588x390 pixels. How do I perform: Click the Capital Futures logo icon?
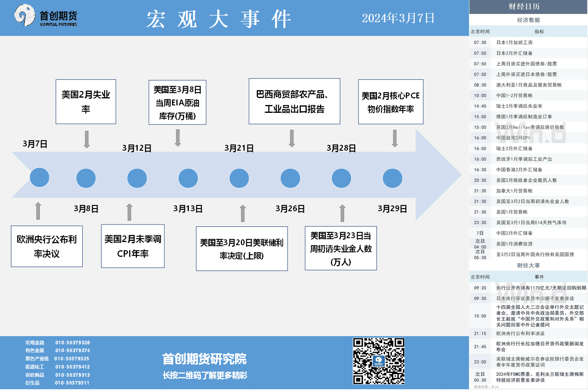pos(25,15)
